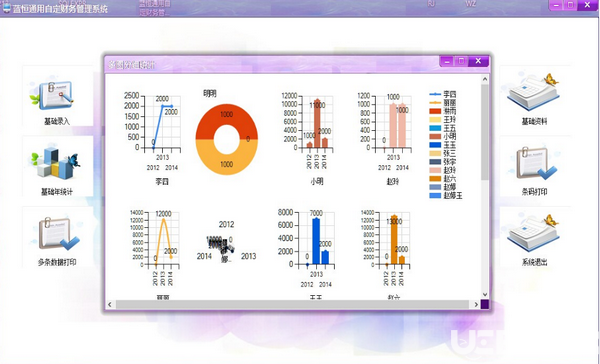Maximize the inner chart statistics window
The width and height of the screenshot is (600, 364).
(x=461, y=61)
